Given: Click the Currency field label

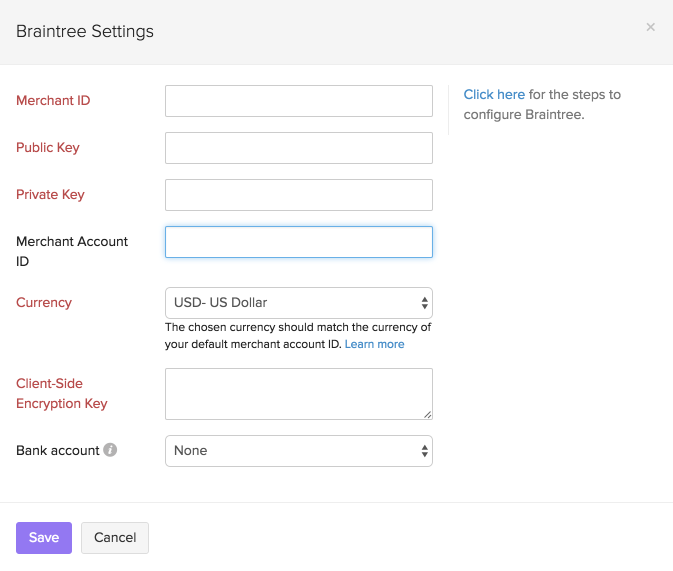Looking at the screenshot, I should [x=44, y=302].
